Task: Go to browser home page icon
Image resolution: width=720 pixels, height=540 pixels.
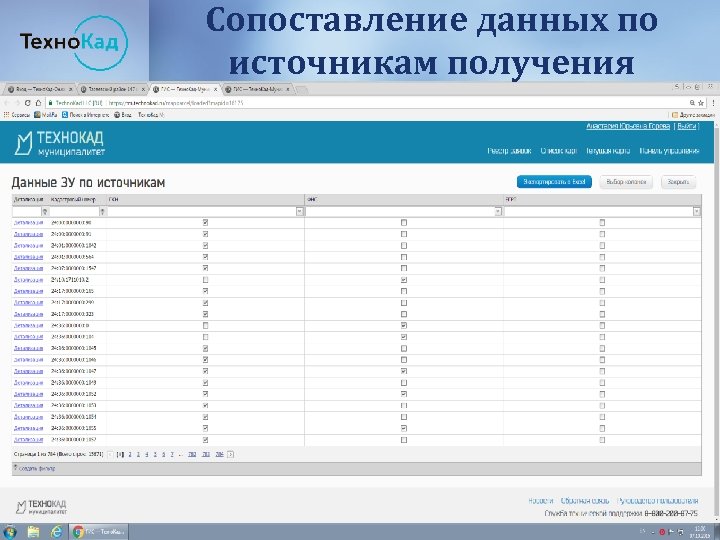Action: click(x=39, y=103)
